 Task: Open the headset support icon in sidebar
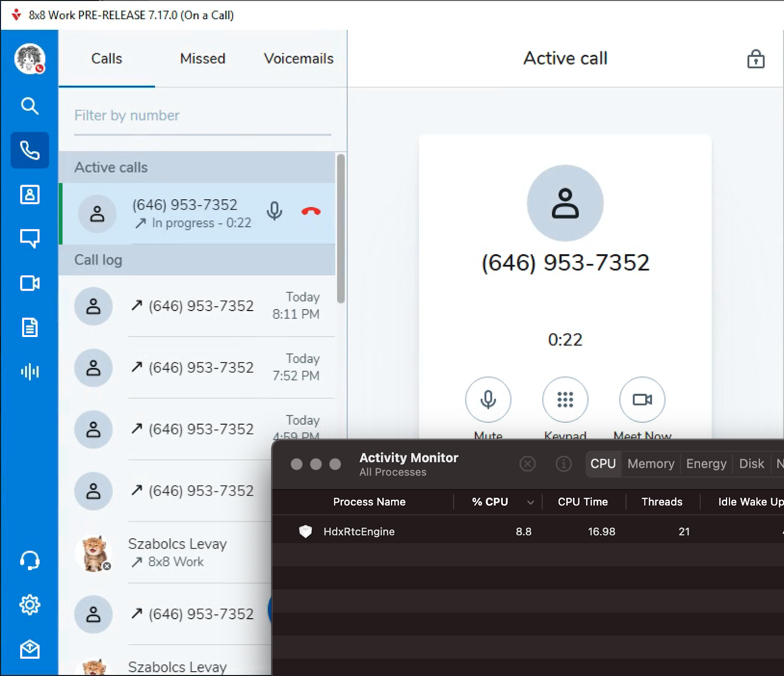coord(29,560)
